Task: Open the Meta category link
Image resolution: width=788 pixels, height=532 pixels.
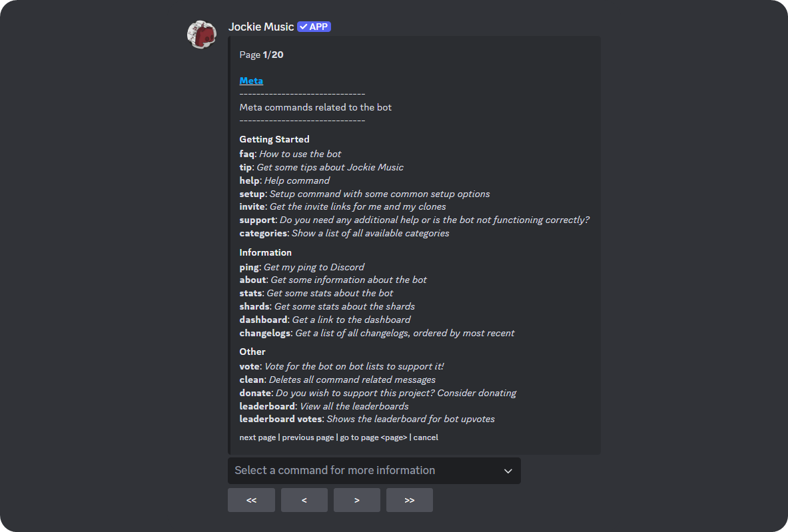Action: 251,81
